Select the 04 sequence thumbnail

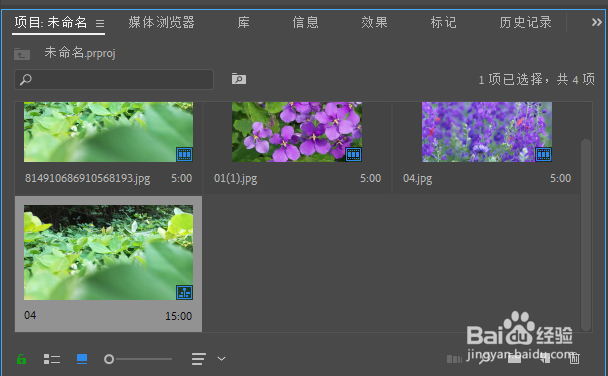point(108,252)
